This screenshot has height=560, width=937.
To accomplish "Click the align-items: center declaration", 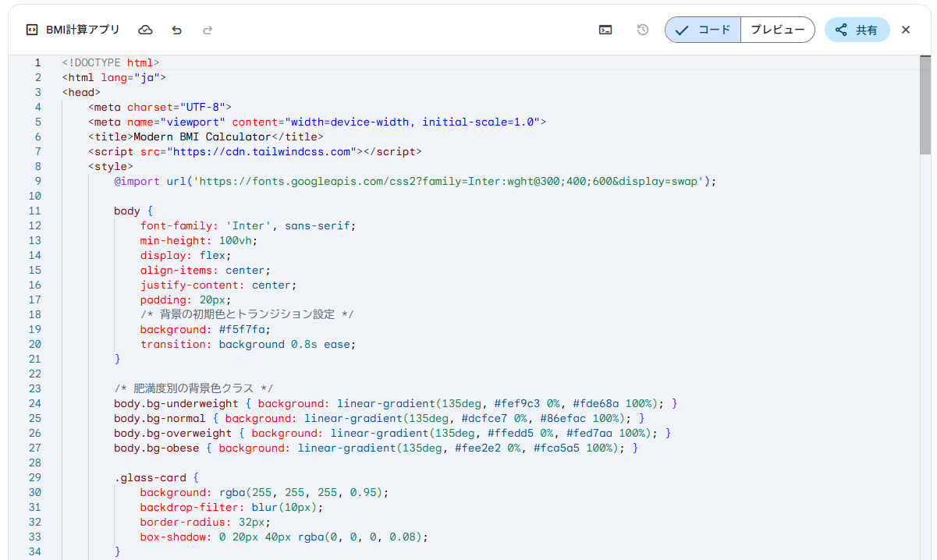I will pos(206,270).
